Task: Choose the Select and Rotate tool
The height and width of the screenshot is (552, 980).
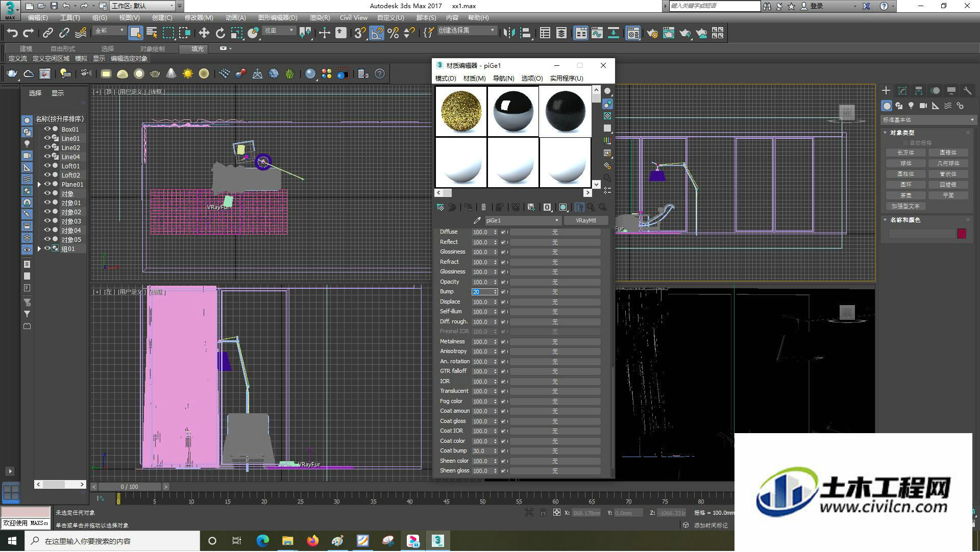Action: 220,33
